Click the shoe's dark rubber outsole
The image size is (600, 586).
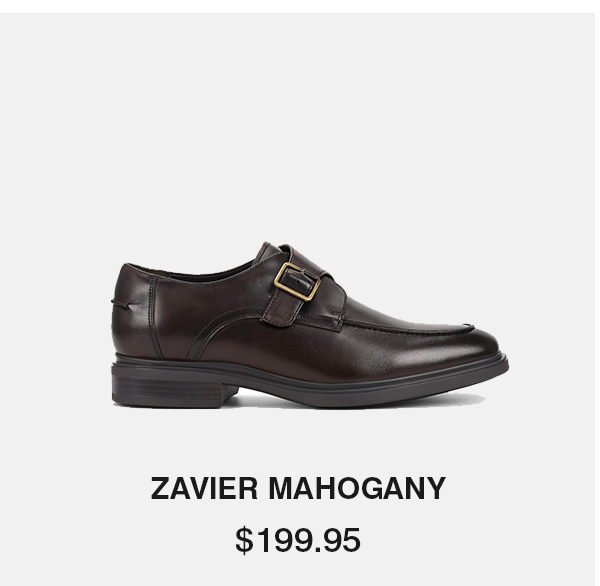tap(310, 383)
